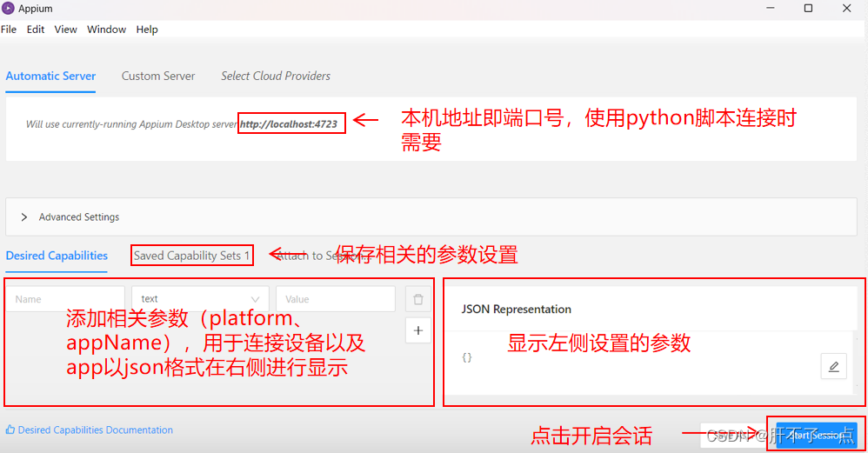Switch to Custom Server tab
The width and height of the screenshot is (868, 453).
pyautogui.click(x=158, y=76)
